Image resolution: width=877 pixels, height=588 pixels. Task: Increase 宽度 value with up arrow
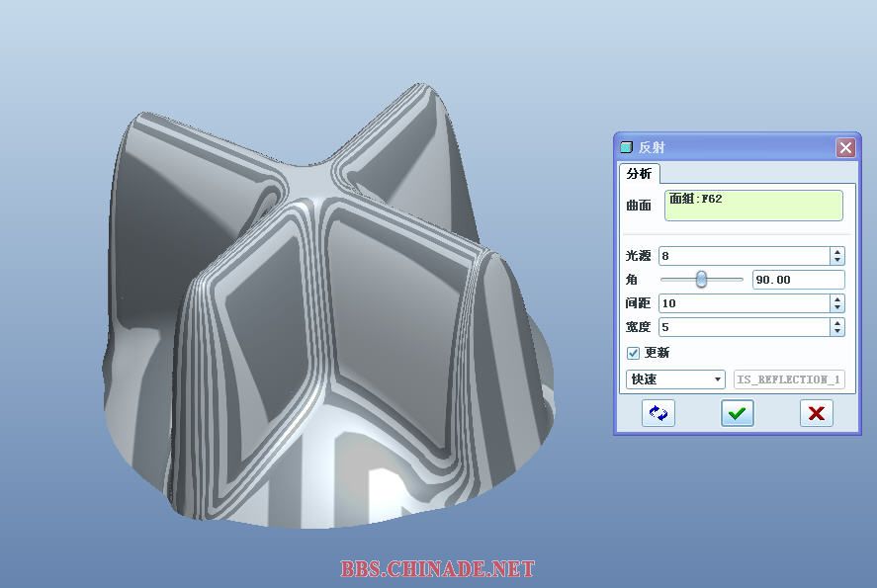click(x=837, y=322)
